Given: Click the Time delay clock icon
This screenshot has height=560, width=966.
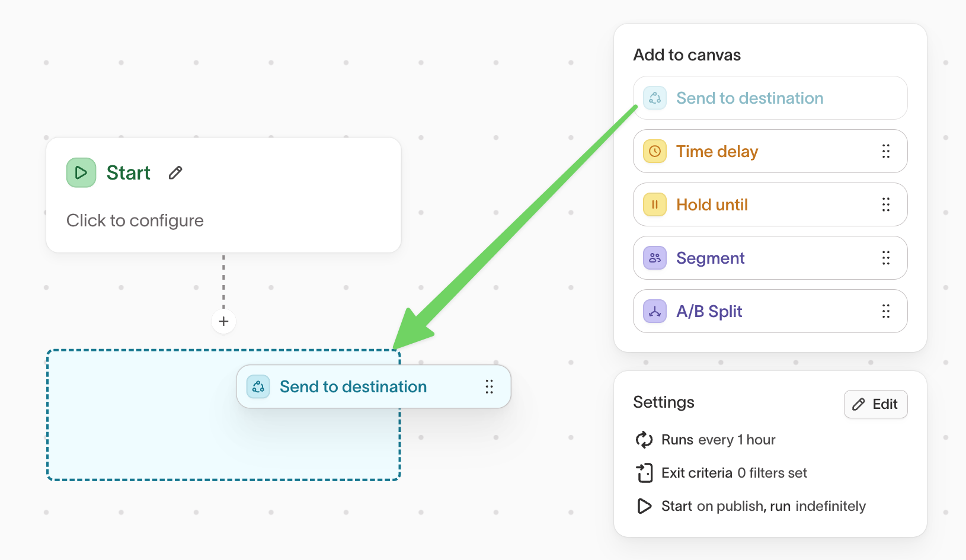Looking at the screenshot, I should (654, 151).
